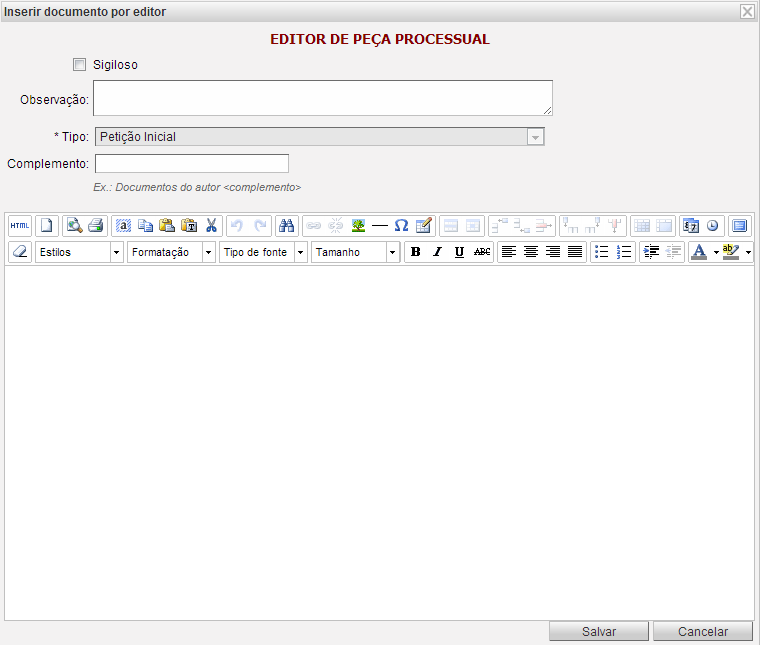The image size is (760, 645).
Task: Insert a horizontal rule line
Action: tap(380, 226)
